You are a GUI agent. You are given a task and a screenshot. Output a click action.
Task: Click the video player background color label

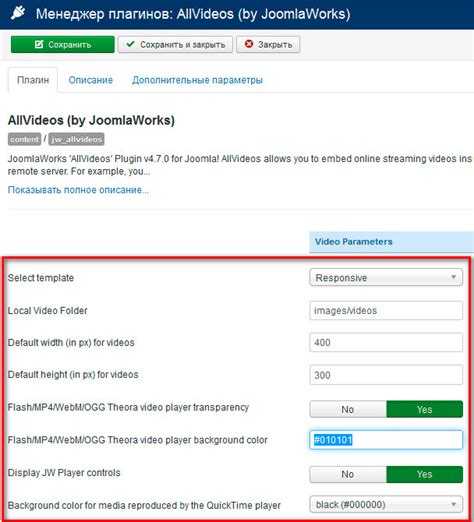[138, 440]
